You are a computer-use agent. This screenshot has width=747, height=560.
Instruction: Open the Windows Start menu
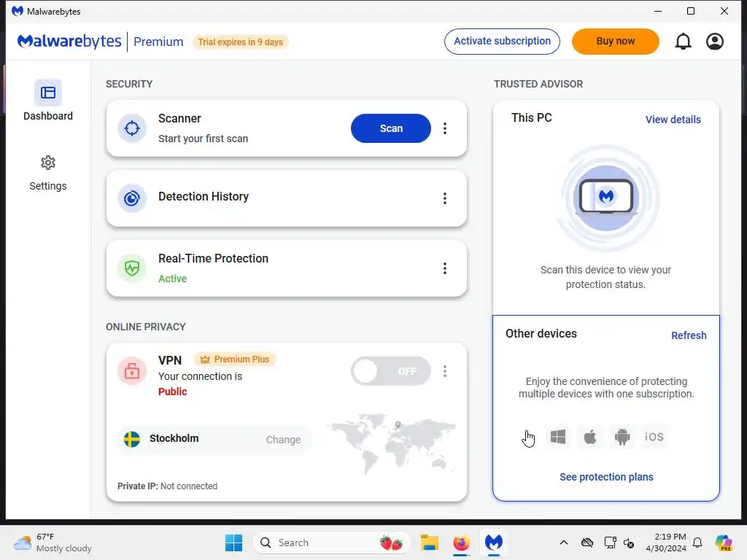coord(233,542)
